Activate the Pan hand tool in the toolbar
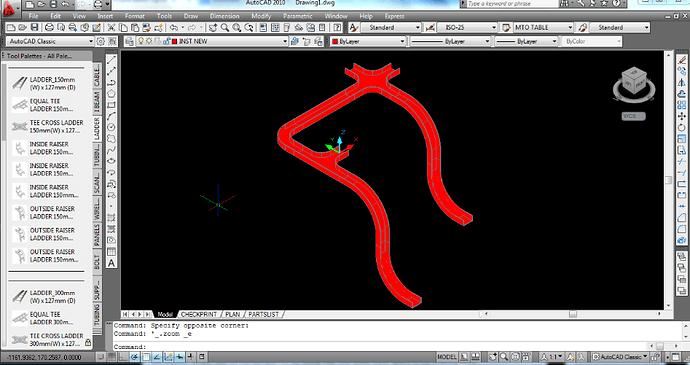The width and height of the screenshot is (690, 365). point(213,27)
